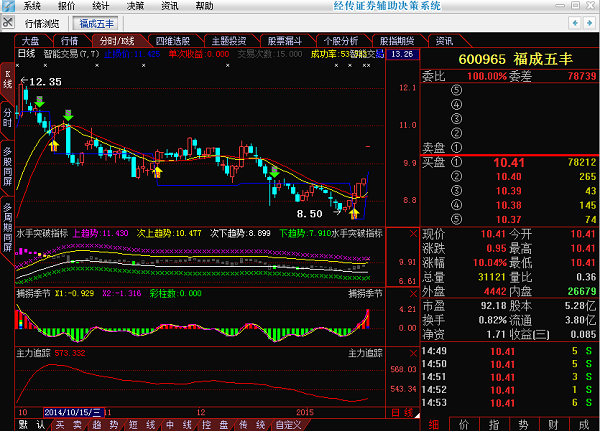Click the 日线 label above chart
Screen dimensions: 600x431
coord(26,54)
